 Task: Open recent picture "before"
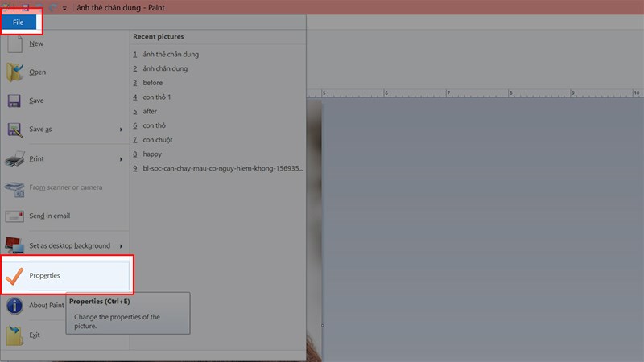coord(153,83)
